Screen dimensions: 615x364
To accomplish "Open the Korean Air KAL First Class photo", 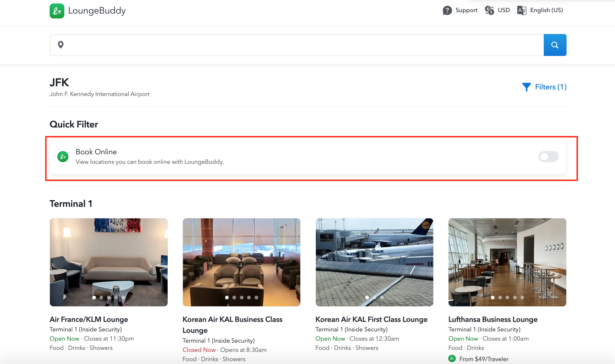I will coord(374,262).
